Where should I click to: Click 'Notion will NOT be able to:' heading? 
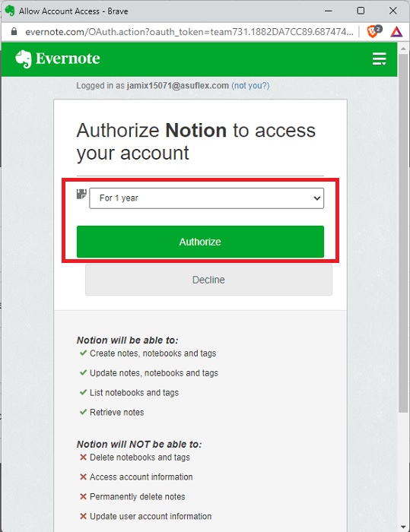coord(139,444)
